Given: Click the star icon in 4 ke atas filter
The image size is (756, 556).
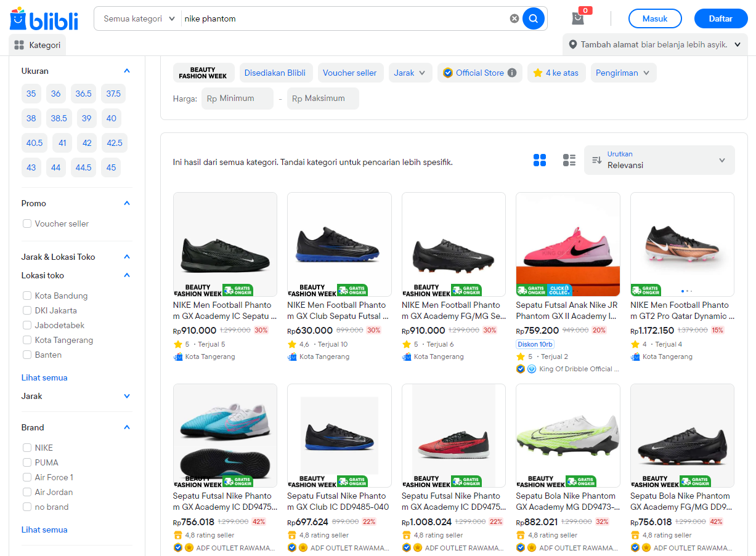Looking at the screenshot, I should click(x=538, y=73).
